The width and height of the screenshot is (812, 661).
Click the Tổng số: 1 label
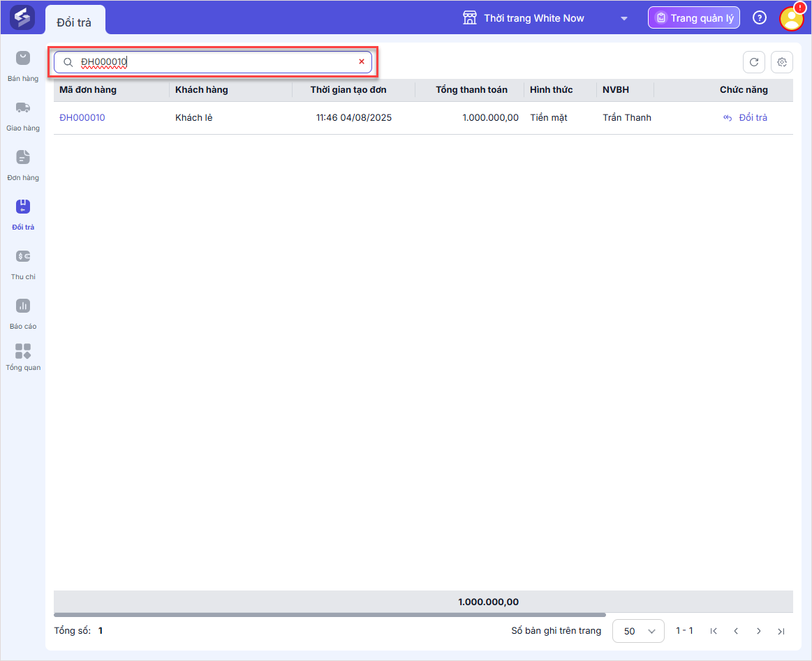[78, 630]
